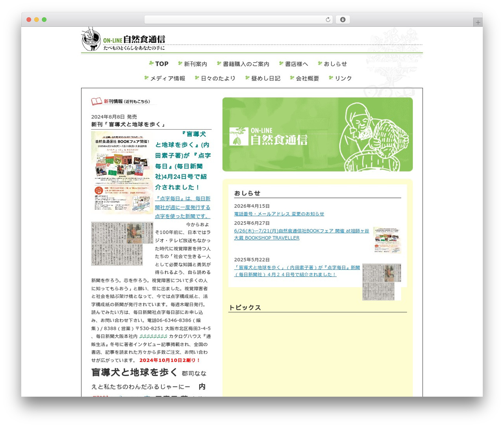Click the browser download icon
Screen dimensions: 504x427
tap(343, 20)
